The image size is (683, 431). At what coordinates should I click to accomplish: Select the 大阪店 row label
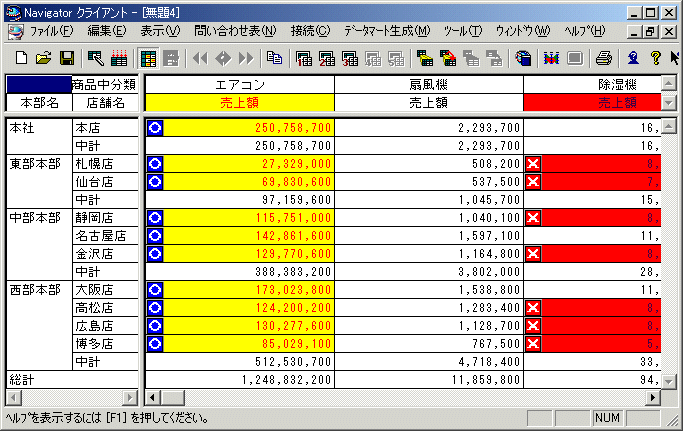pyautogui.click(x=105, y=290)
